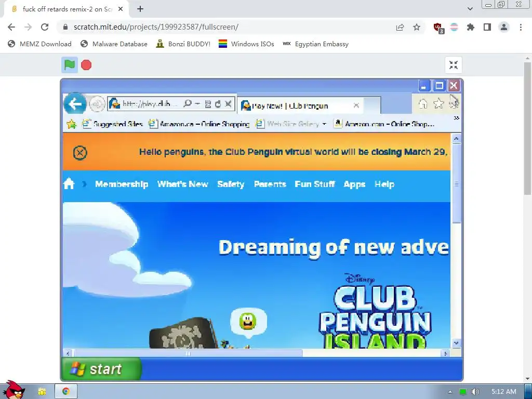
Task: Click the IE favorites star icon
Action: [x=438, y=103]
